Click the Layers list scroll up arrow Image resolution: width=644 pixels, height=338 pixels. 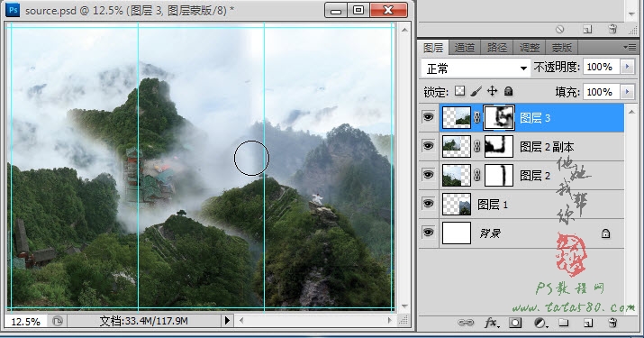click(x=631, y=112)
